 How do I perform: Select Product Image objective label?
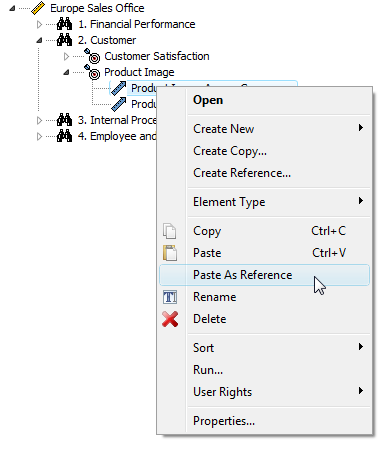[139, 72]
